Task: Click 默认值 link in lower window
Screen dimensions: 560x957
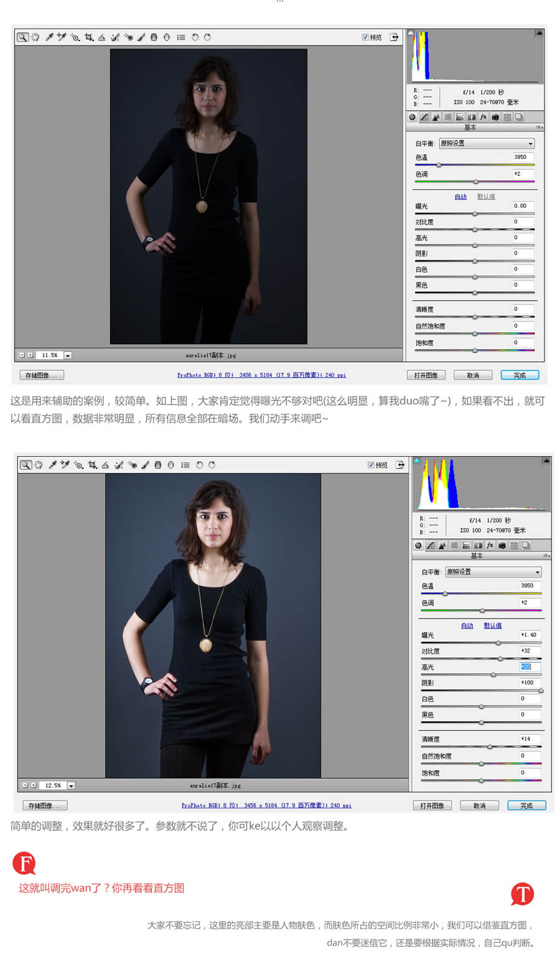Action: tap(493, 625)
